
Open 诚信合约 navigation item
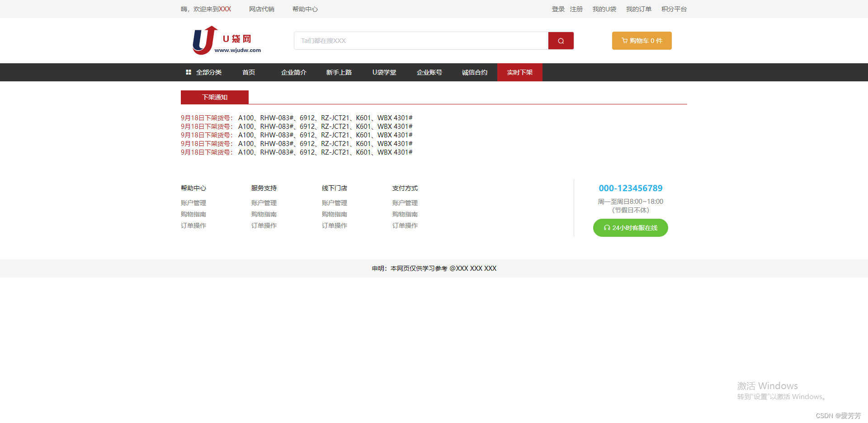pyautogui.click(x=475, y=72)
